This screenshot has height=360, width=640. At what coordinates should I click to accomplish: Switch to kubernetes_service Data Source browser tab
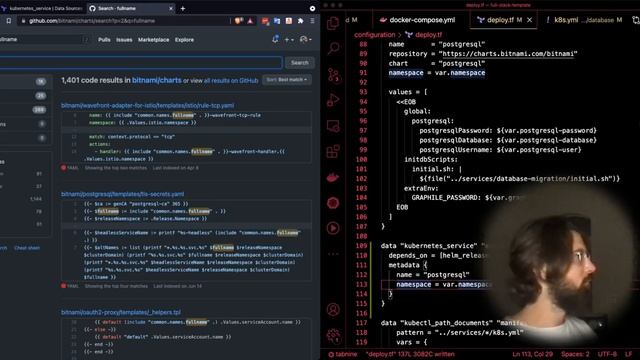[42, 8]
